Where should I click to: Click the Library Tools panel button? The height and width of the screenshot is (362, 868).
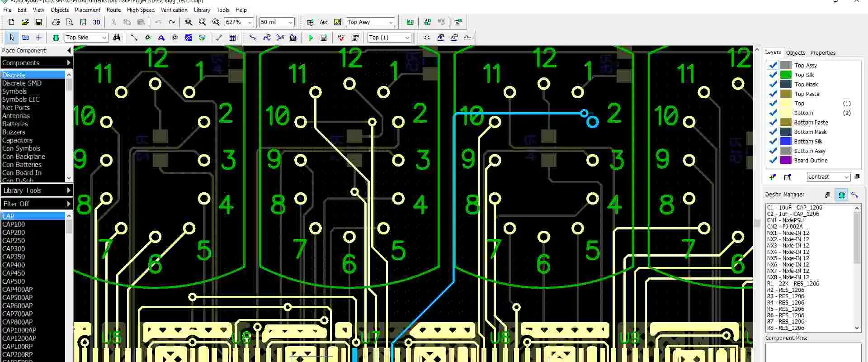pyautogui.click(x=36, y=191)
